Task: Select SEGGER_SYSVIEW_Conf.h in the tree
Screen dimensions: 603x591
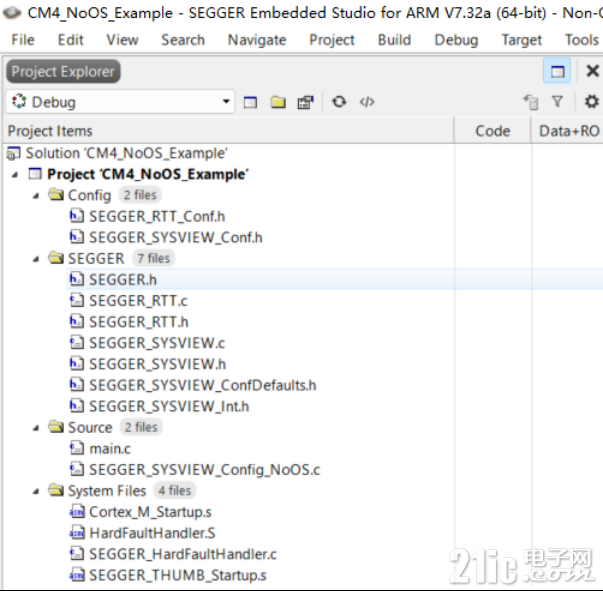Action: coord(176,237)
